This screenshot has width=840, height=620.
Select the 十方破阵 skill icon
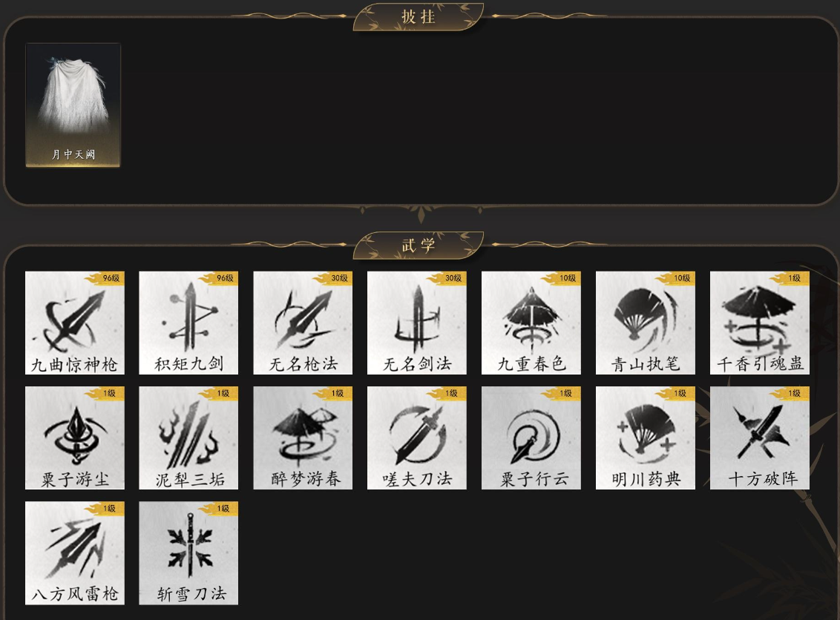click(x=760, y=438)
